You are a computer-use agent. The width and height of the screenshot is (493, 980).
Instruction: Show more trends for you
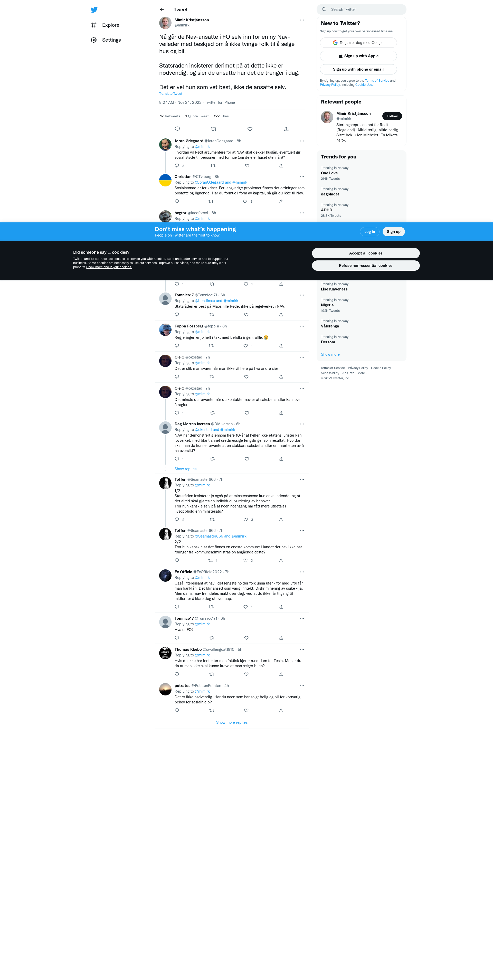click(330, 355)
